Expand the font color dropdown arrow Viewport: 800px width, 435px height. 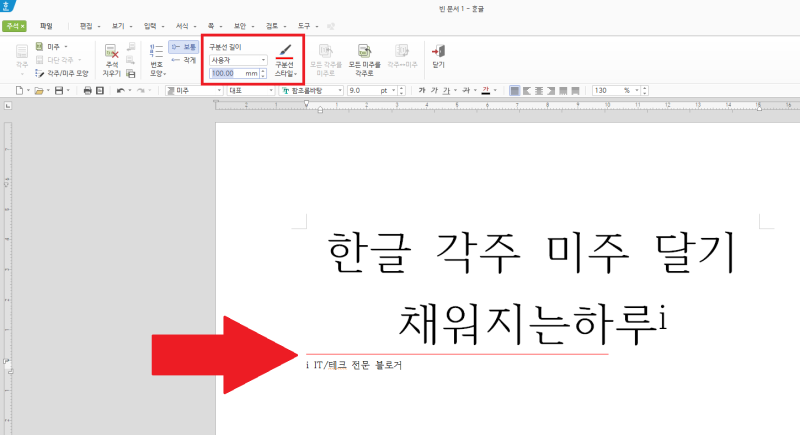[495, 91]
